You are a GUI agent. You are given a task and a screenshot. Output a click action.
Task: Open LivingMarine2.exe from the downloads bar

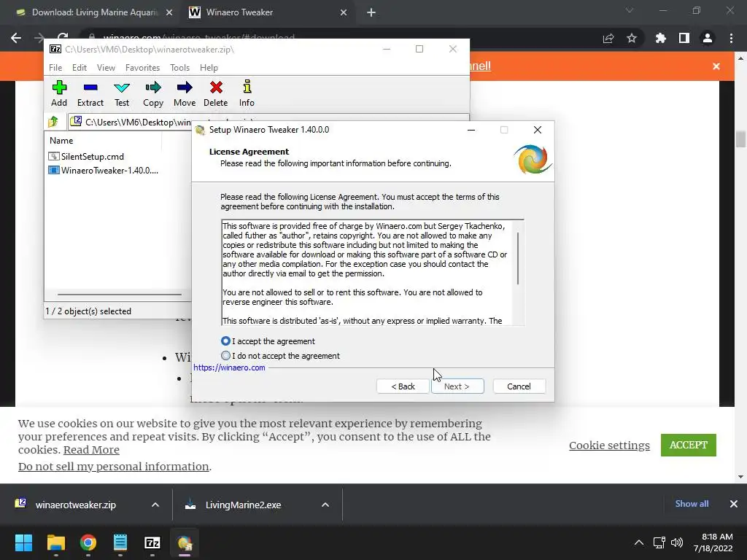pos(243,505)
